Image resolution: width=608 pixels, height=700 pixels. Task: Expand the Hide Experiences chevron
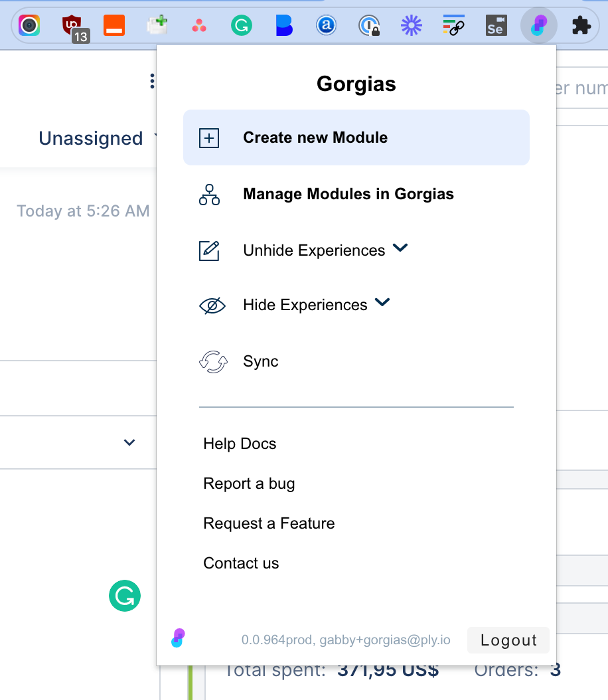click(x=382, y=303)
